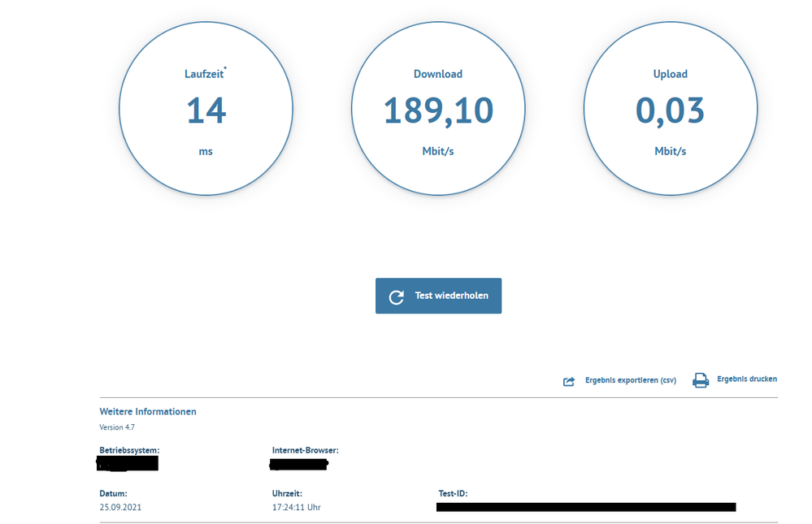The image size is (812, 524).
Task: Click the Internet-Browser label
Action: [x=305, y=450]
